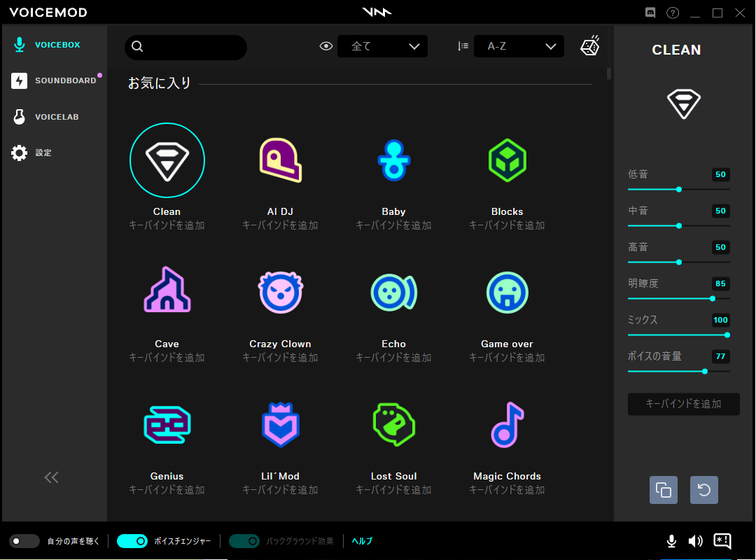Viewport: 756px width, 560px height.
Task: Add keybind under Blocks voice
Action: pyautogui.click(x=507, y=225)
